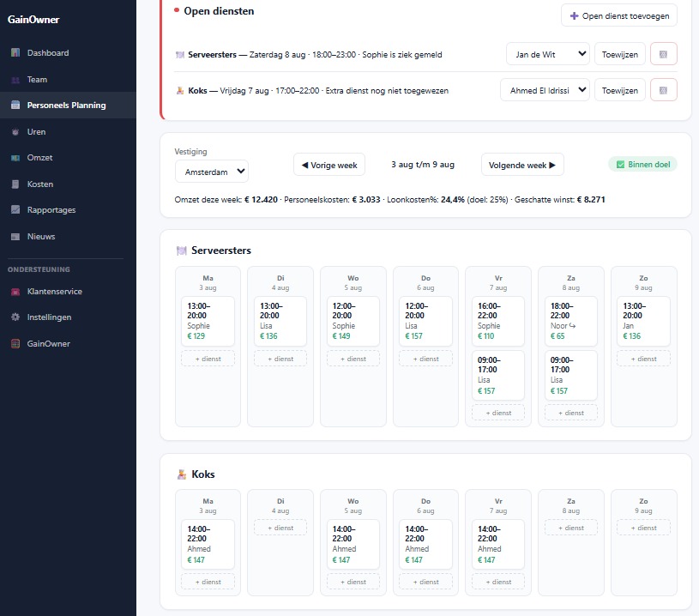Click the Binnen doel status badge
This screenshot has width=699, height=616.
click(643, 164)
